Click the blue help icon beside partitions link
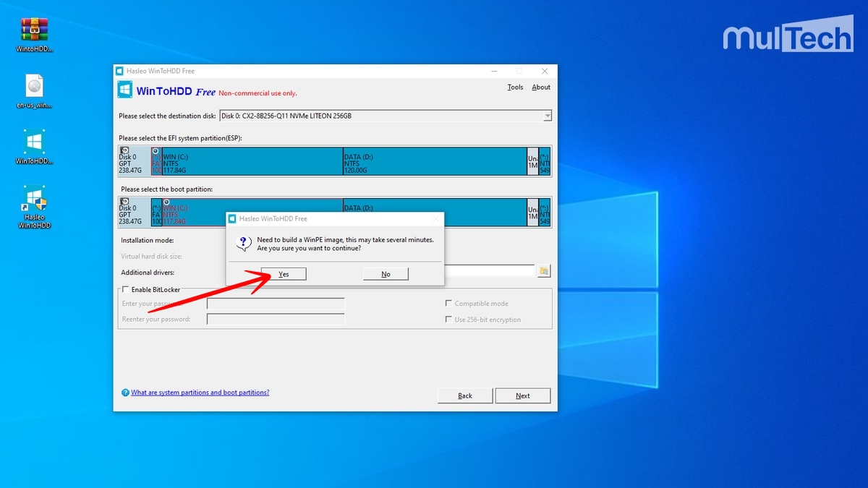Screen dimensions: 868x488 point(125,393)
